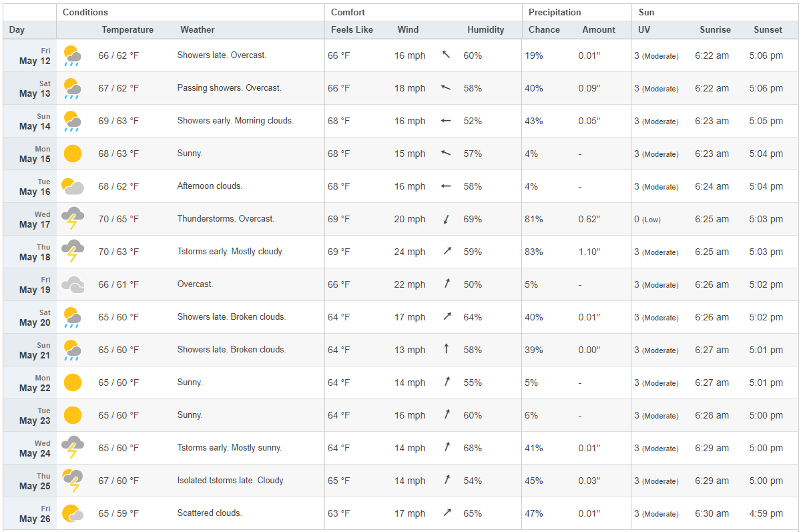
Task: Click the overcast clouds icon for May 19
Action: (72, 284)
